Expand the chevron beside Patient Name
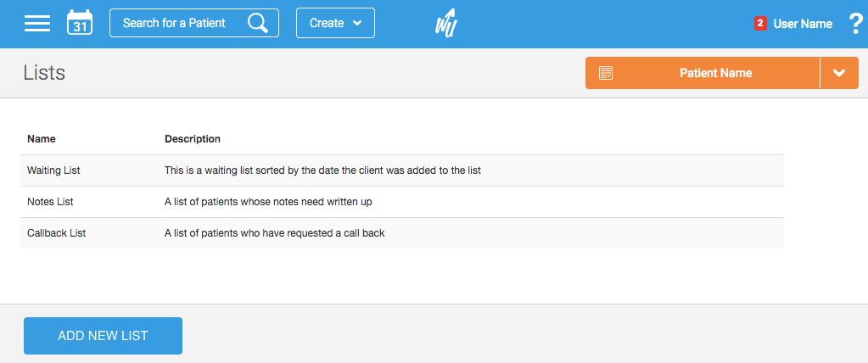Viewport: 868px width, 363px height. click(x=839, y=73)
